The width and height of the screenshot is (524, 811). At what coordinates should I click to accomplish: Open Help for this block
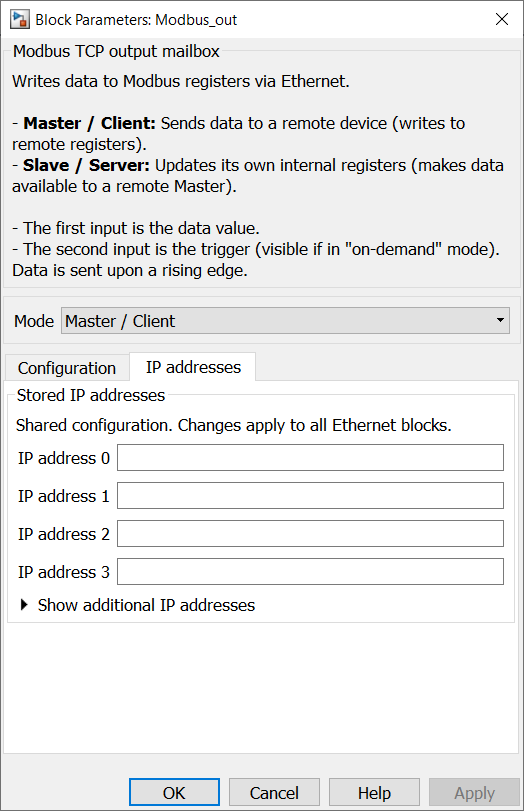(374, 792)
